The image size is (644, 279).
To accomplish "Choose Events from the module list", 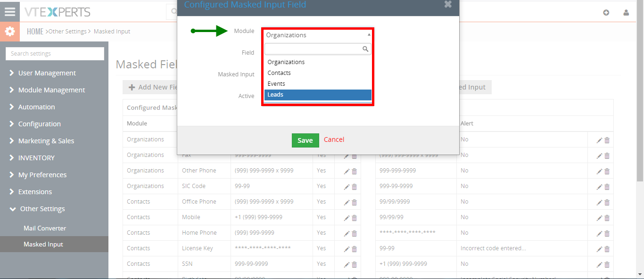I will pos(318,84).
